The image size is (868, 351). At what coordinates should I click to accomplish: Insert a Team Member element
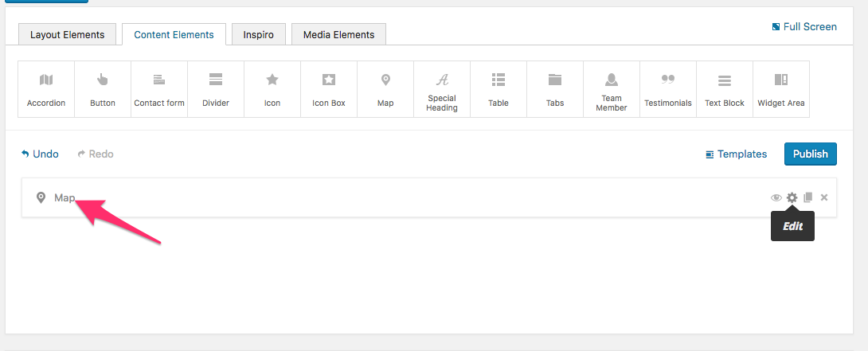[611, 89]
